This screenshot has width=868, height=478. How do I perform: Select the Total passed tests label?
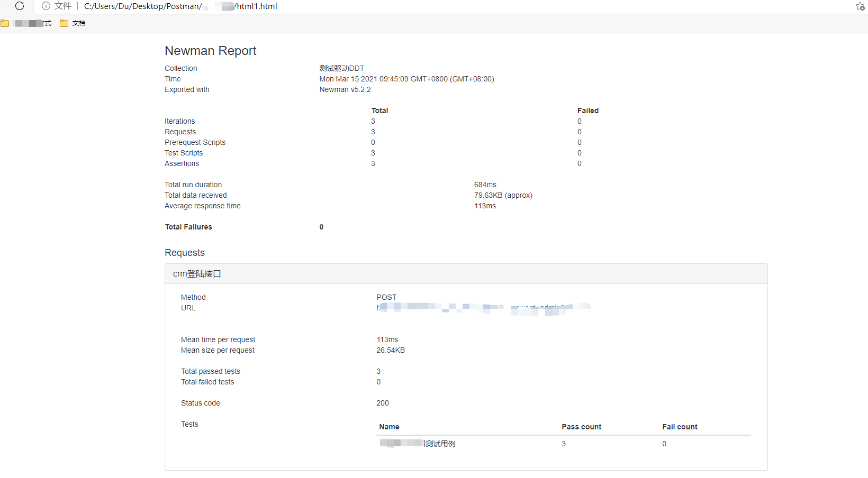pos(210,371)
